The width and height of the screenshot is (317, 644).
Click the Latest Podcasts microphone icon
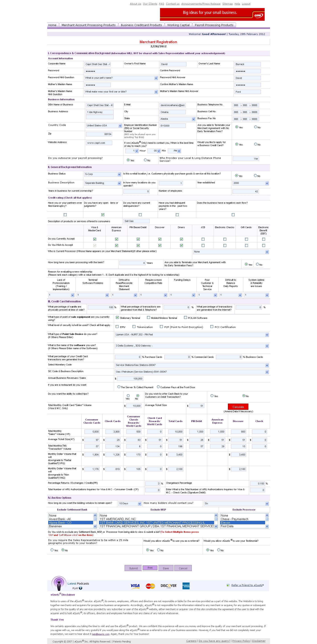pos(59,584)
